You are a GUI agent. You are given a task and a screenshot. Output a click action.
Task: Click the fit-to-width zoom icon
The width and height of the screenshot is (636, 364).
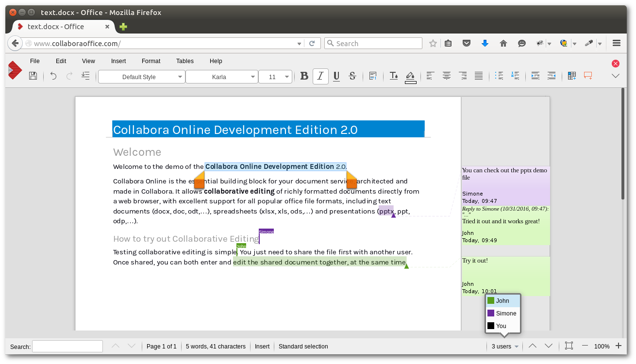point(569,346)
